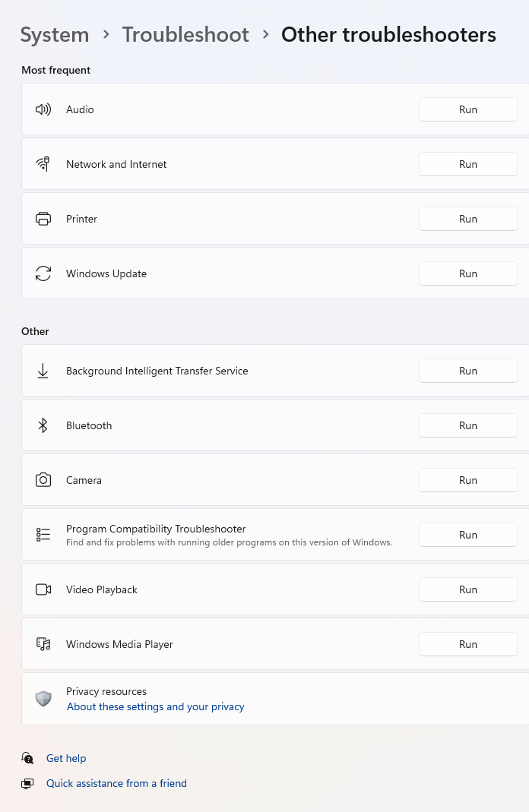This screenshot has height=812, width=529.
Task: Click the Windows Update sync icon
Action: (43, 273)
